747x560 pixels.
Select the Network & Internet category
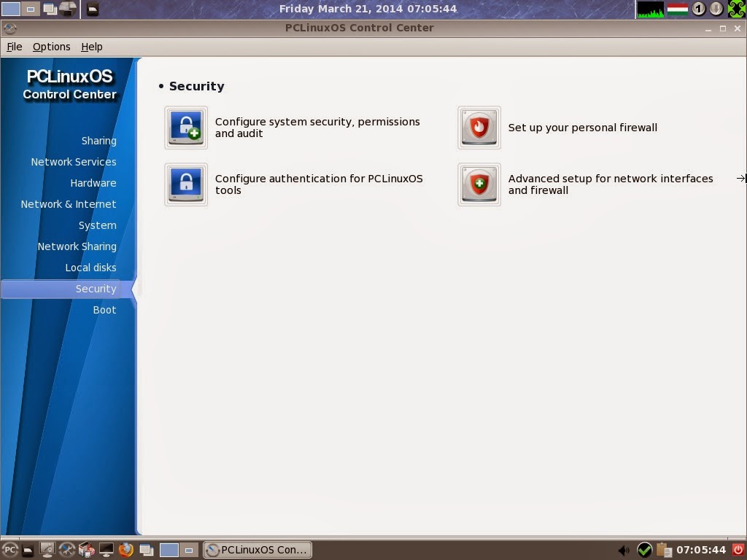68,204
